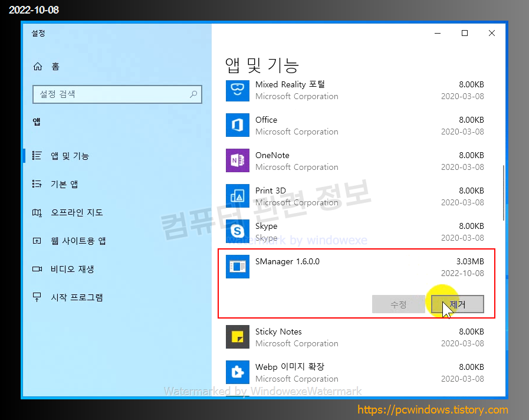Click the Webp 이미지 확장 app icon

pyautogui.click(x=238, y=372)
